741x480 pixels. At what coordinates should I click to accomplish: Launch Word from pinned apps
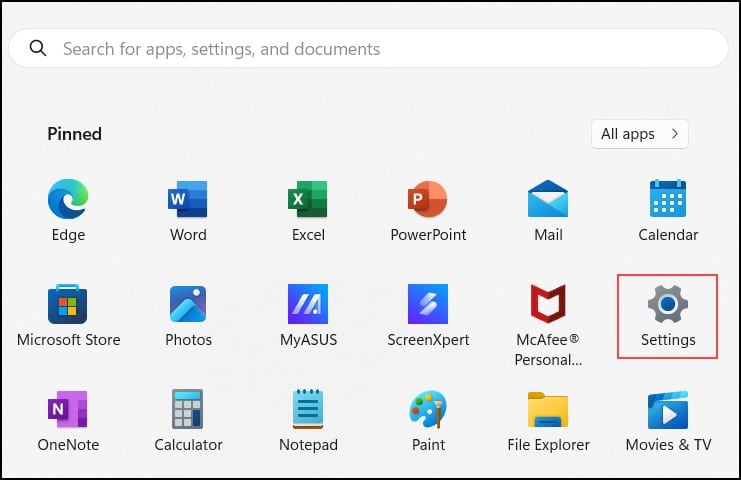click(x=188, y=210)
